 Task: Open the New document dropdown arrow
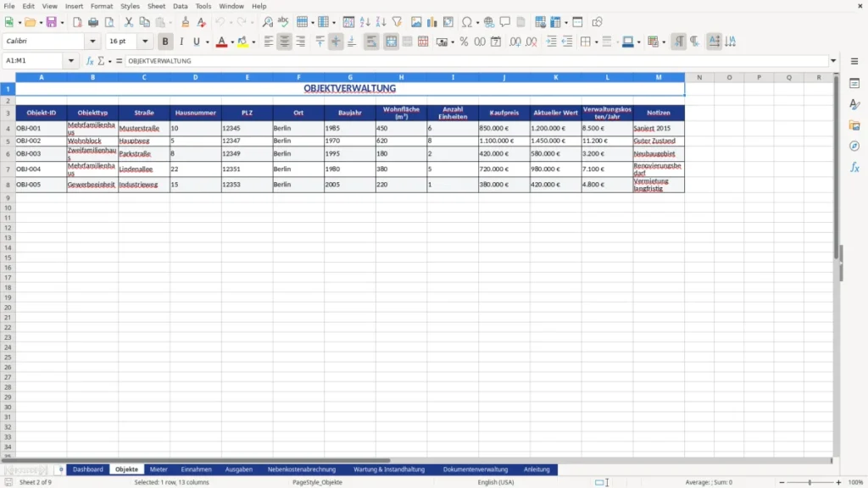point(19,23)
